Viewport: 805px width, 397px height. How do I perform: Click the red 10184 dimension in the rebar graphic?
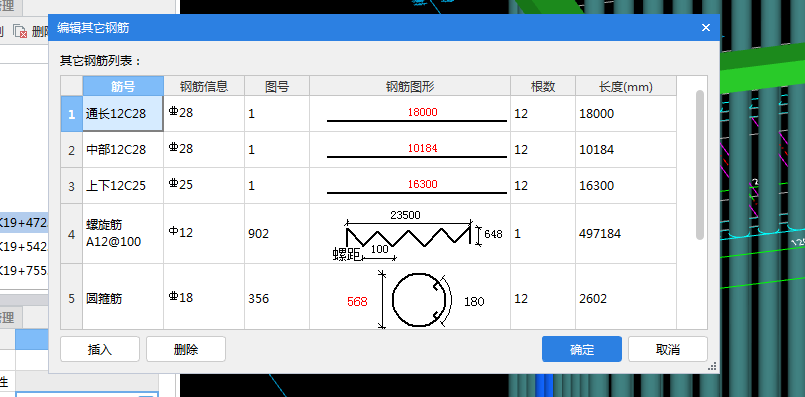423,148
